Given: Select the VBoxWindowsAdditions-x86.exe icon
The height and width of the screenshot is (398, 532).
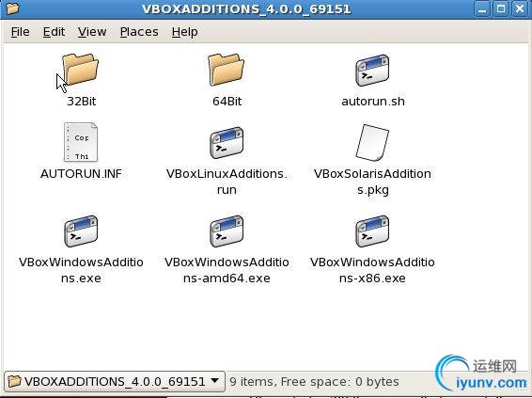Looking at the screenshot, I should click(372, 231).
